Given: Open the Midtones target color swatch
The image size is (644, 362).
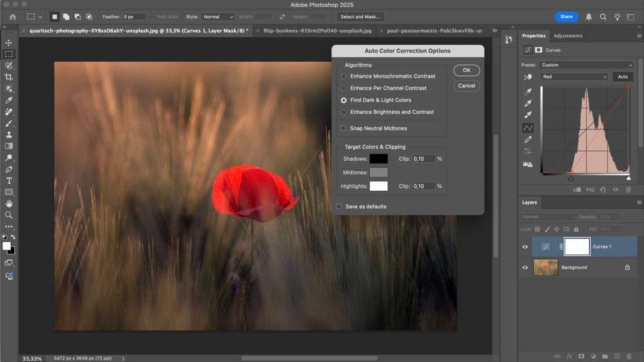Looking at the screenshot, I should pos(378,173).
